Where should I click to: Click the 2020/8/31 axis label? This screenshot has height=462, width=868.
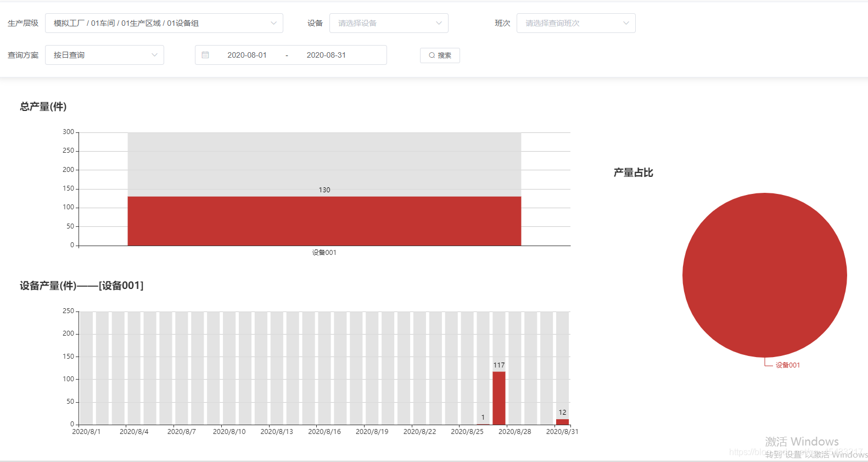point(562,432)
